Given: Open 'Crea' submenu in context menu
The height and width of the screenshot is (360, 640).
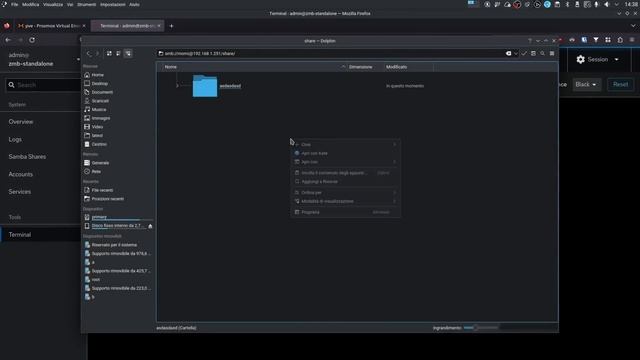Looking at the screenshot, I should (x=345, y=144).
